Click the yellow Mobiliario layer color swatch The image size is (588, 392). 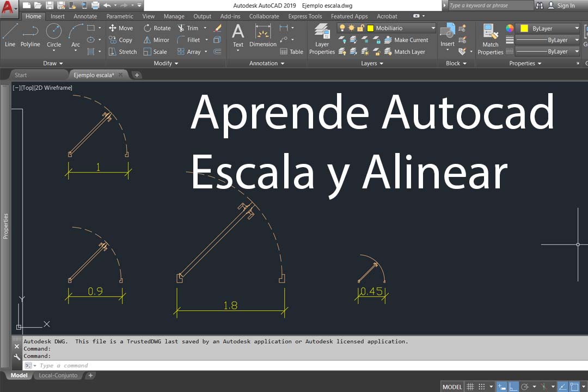371,28
